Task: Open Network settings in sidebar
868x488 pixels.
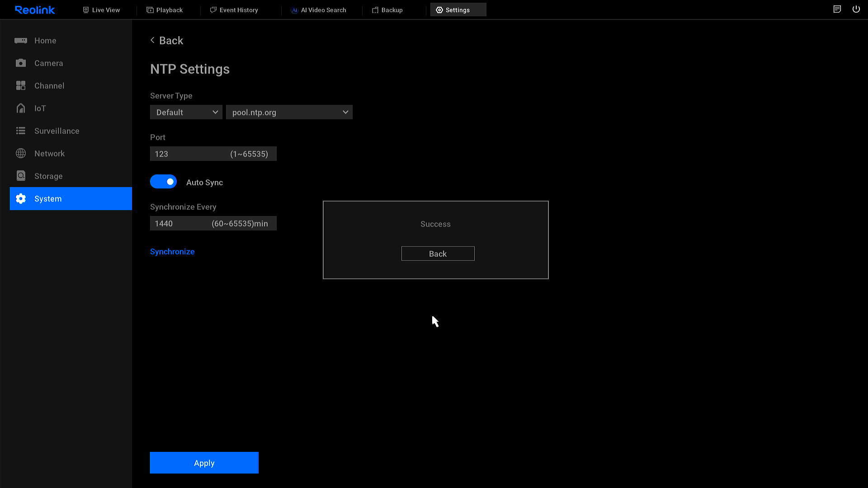Action: click(49, 154)
